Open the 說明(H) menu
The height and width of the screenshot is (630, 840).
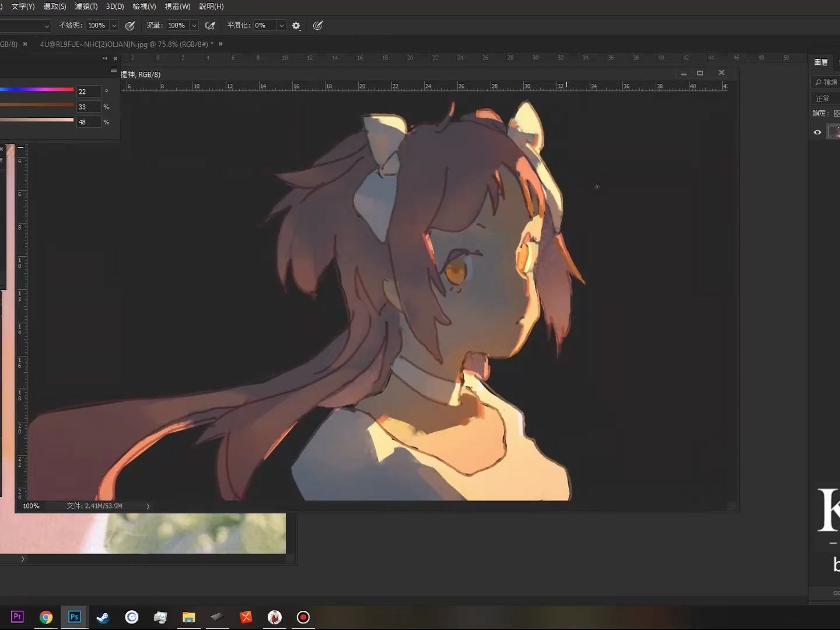(211, 6)
